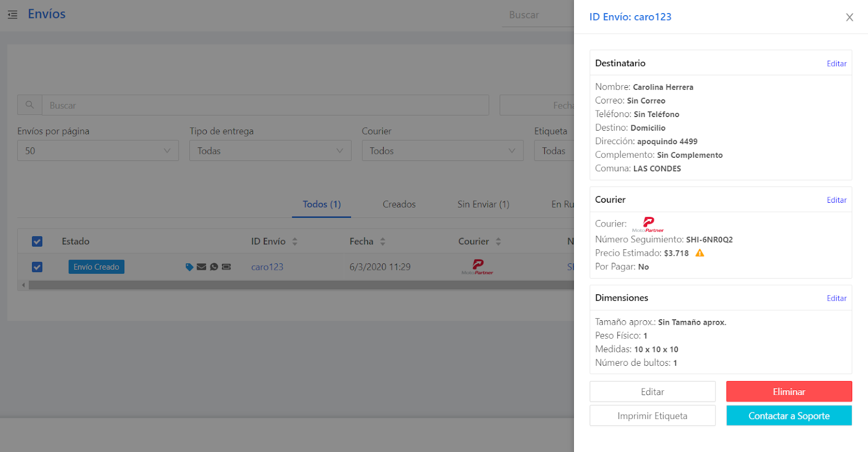Click the hamburger menu icon beside Envíos
The width and height of the screenshot is (868, 452).
pos(12,15)
